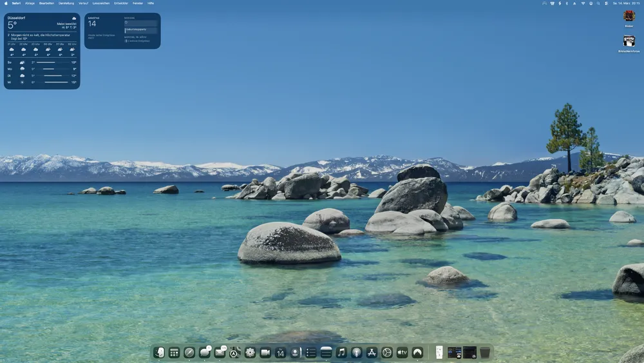Viewport: 644px width, 363px height.
Task: Open Podcasts from the Dock
Action: [x=357, y=353]
